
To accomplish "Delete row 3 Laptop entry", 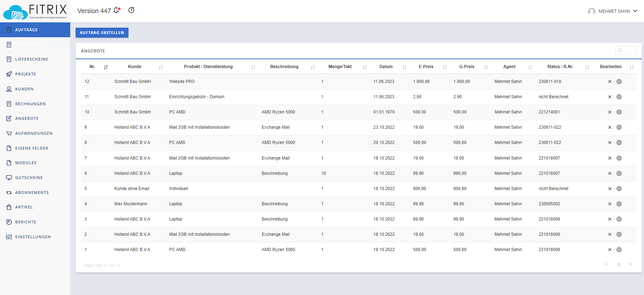I will tap(610, 219).
